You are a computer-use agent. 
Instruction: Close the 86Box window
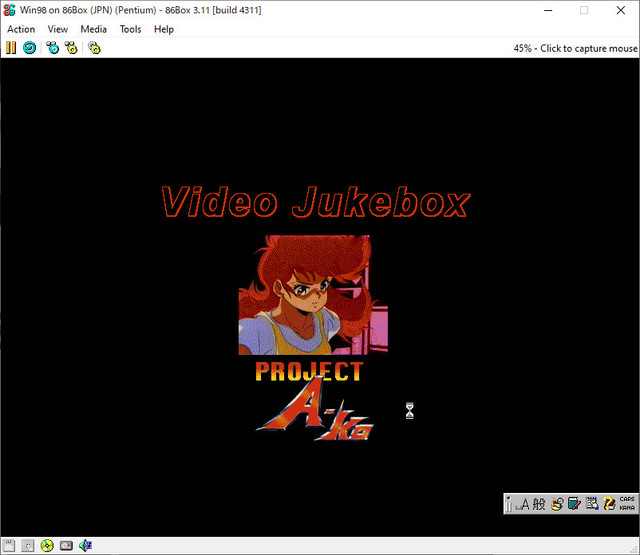[x=621, y=10]
